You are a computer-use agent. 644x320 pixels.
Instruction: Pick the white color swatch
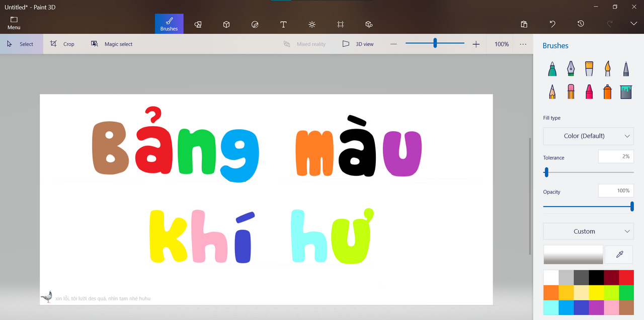[551, 278]
